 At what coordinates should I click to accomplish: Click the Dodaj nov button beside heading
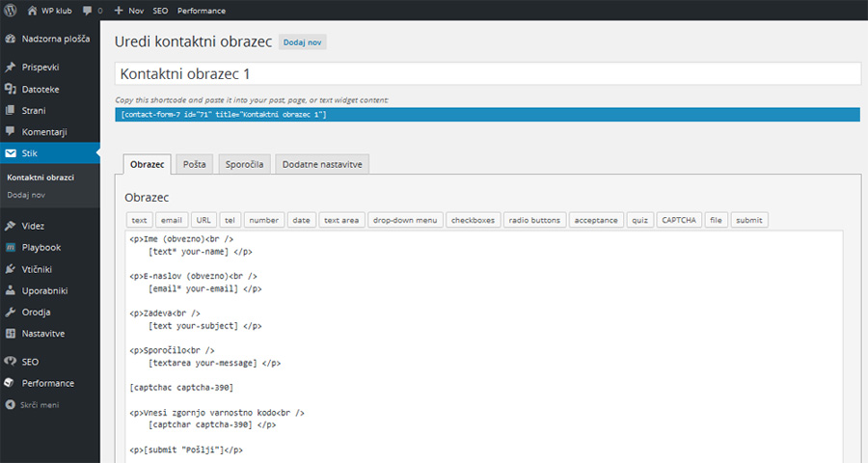tap(303, 42)
